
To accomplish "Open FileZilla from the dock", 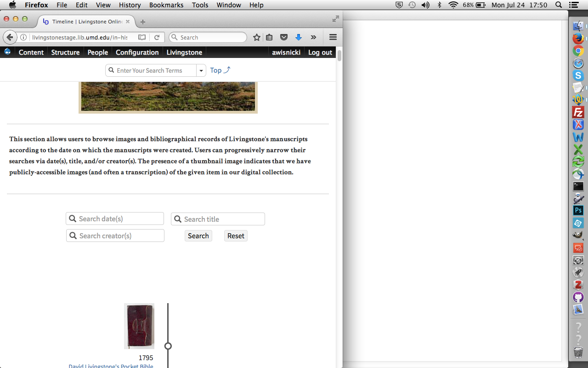I will point(578,112).
